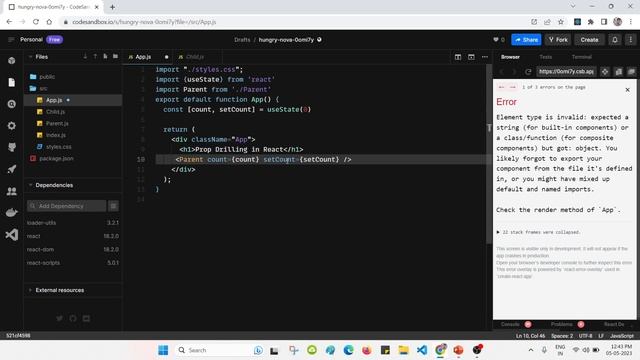Click the Drafts breadcrumb link
640x360 pixels.
pyautogui.click(x=242, y=40)
